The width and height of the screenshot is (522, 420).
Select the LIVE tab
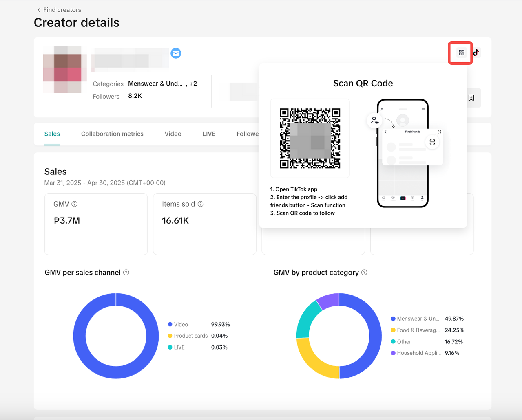point(209,134)
